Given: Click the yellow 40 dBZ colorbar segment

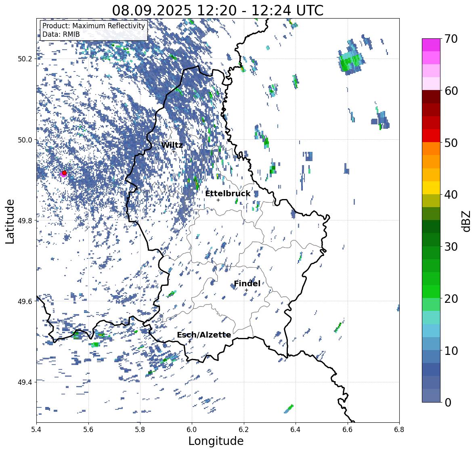Looking at the screenshot, I should coord(431,188).
